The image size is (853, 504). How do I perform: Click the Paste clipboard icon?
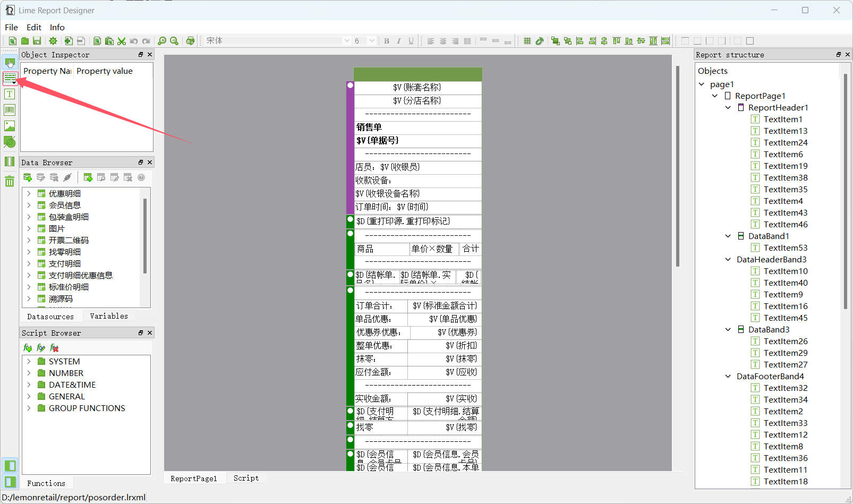[x=109, y=41]
